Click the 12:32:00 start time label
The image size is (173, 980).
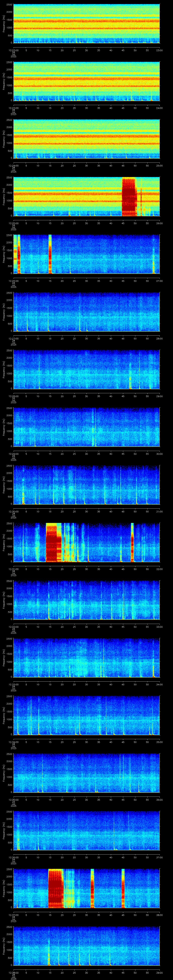[13, 627]
